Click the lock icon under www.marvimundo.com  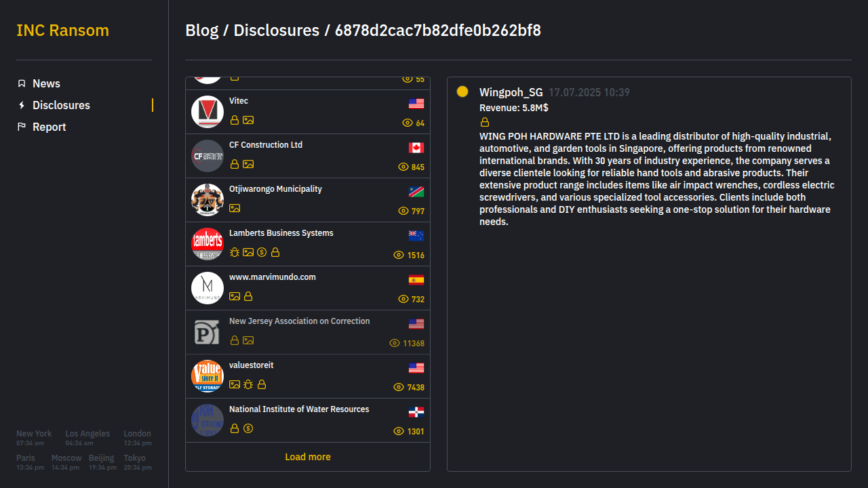click(x=248, y=296)
